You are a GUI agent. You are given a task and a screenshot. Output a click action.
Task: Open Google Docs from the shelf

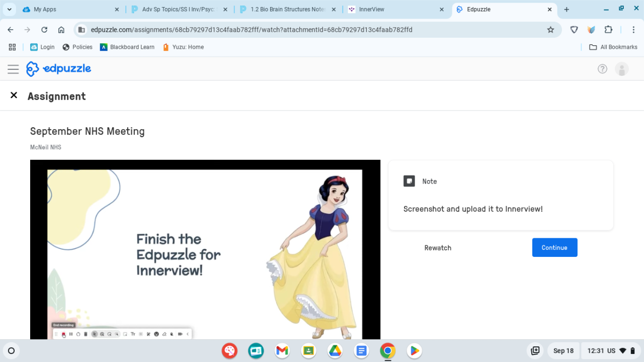[361, 350]
